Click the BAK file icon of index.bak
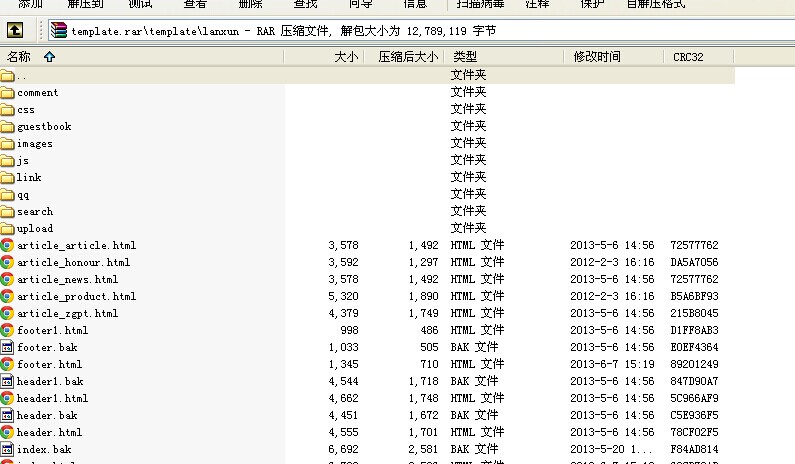The width and height of the screenshot is (795, 464). click(x=7, y=449)
